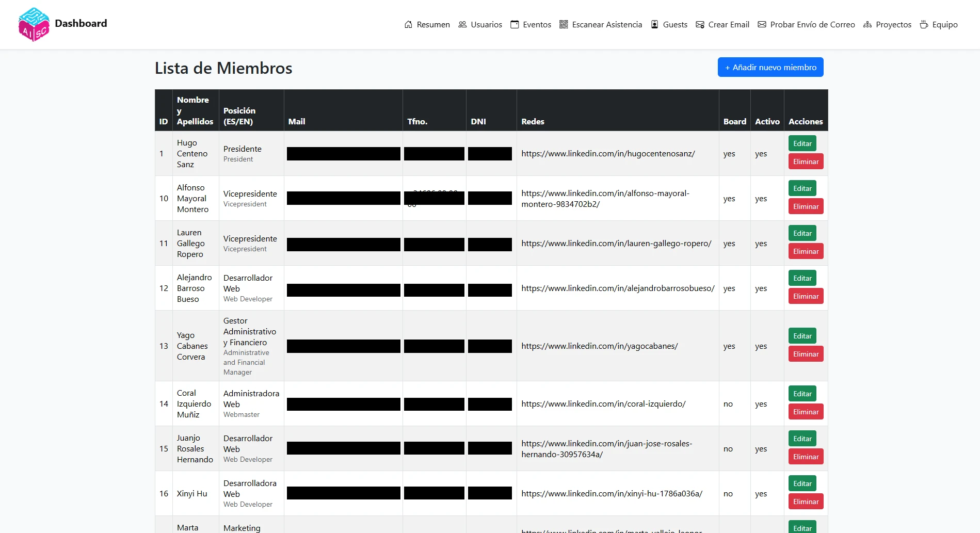Screen dimensions: 980x533
Task: Click Administradora Web position cell
Action: pos(251,403)
